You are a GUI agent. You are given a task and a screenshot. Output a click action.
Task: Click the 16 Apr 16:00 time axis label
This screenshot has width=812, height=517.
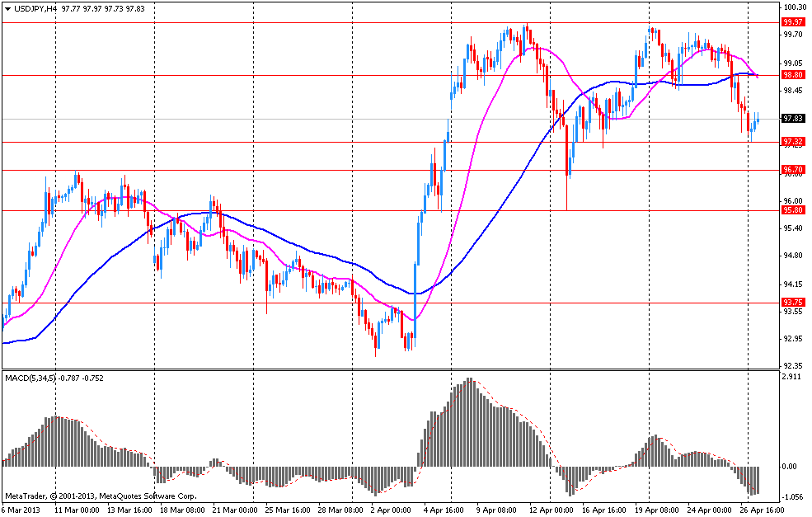pos(604,510)
